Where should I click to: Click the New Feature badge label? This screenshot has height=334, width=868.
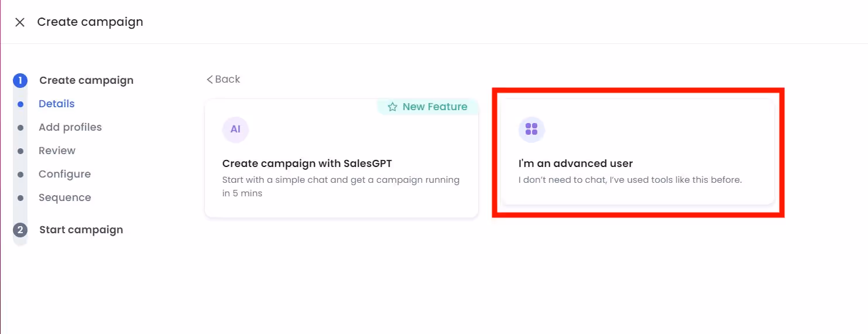coord(435,107)
